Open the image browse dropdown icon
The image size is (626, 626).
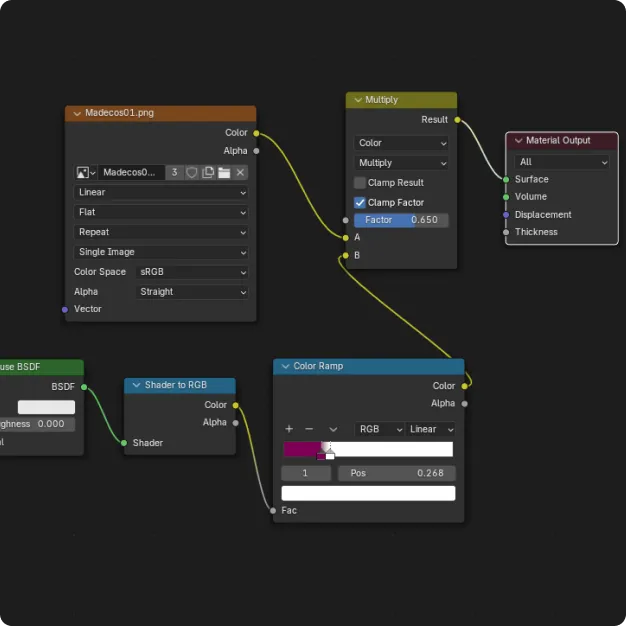(x=85, y=172)
